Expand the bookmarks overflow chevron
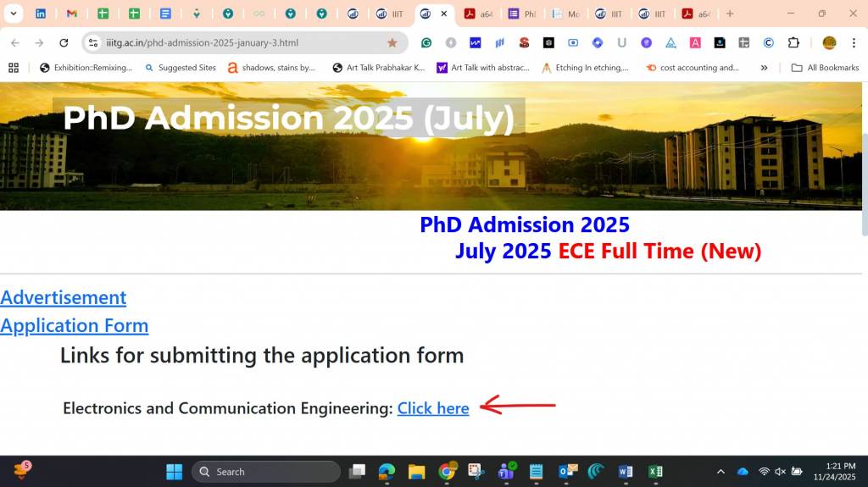Viewport: 868px width, 487px height. [764, 68]
